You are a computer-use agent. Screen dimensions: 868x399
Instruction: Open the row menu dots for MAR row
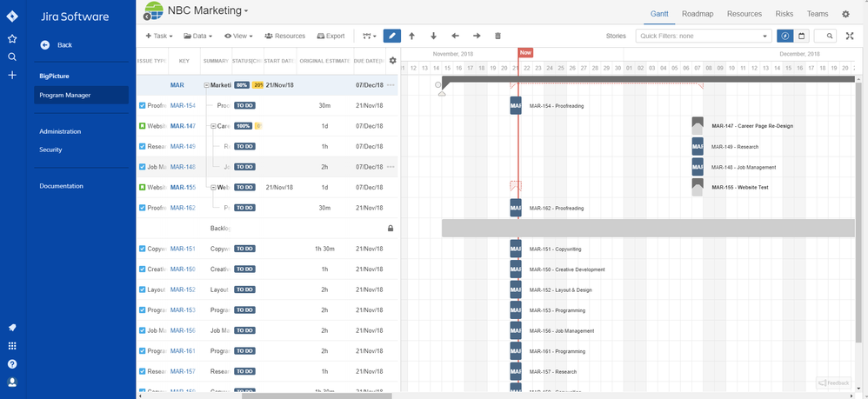[x=391, y=85]
